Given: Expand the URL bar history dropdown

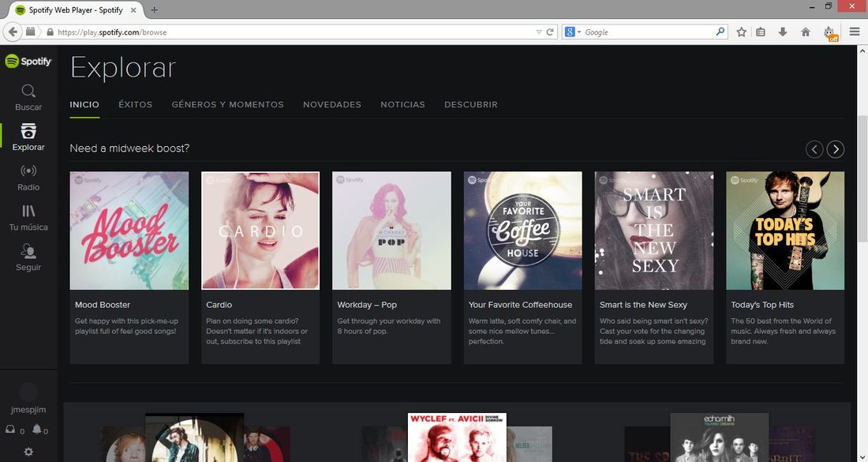Looking at the screenshot, I should pos(539,32).
